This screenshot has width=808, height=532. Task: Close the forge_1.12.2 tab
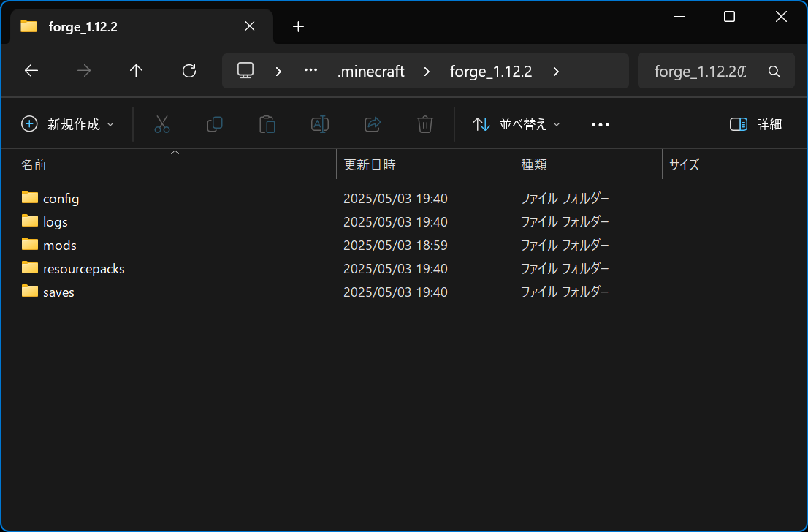click(x=249, y=26)
